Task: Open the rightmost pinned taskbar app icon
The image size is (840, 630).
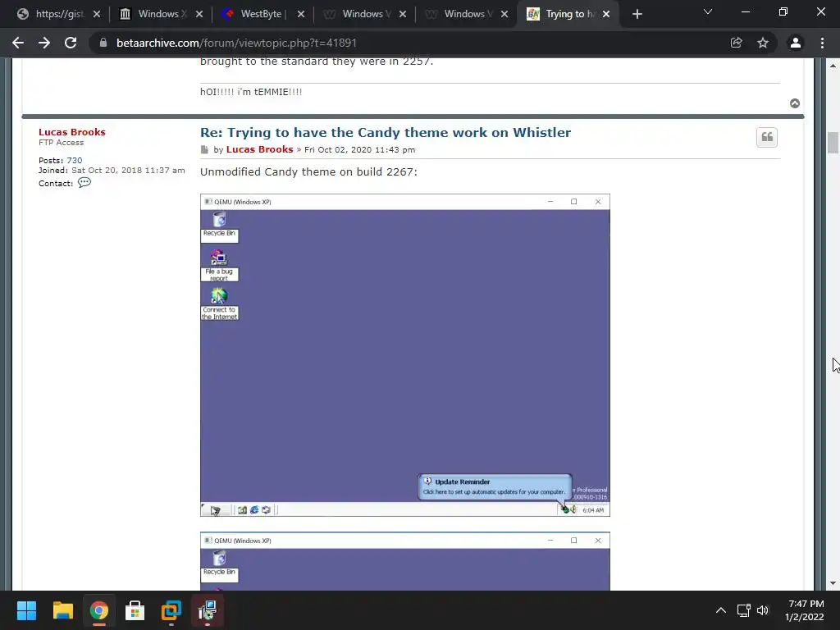Action: [x=208, y=610]
